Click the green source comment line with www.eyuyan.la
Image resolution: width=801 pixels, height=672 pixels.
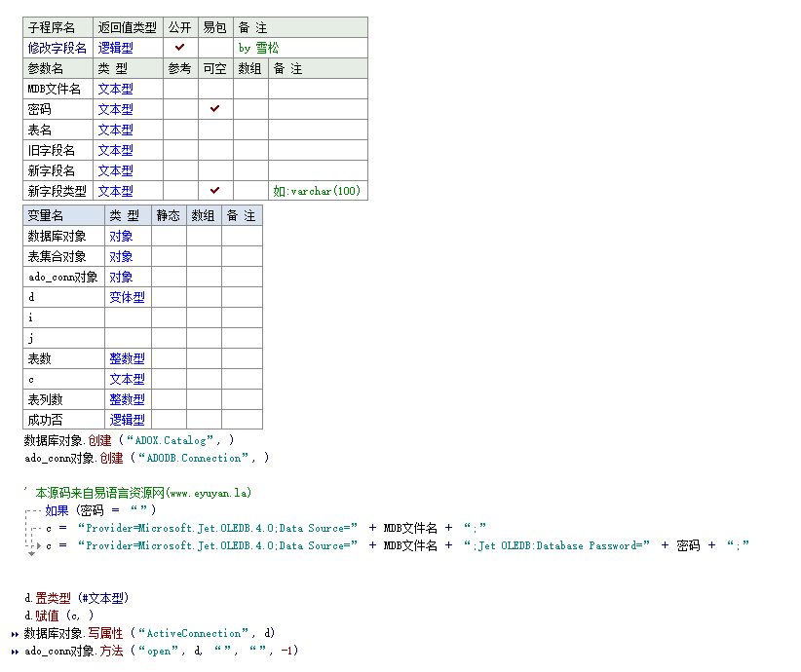coord(138,493)
